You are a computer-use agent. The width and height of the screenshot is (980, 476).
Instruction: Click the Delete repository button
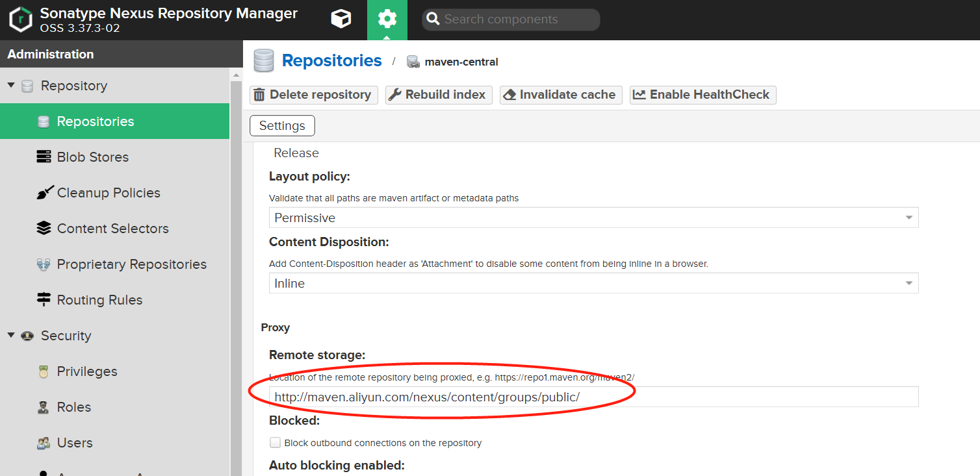314,95
